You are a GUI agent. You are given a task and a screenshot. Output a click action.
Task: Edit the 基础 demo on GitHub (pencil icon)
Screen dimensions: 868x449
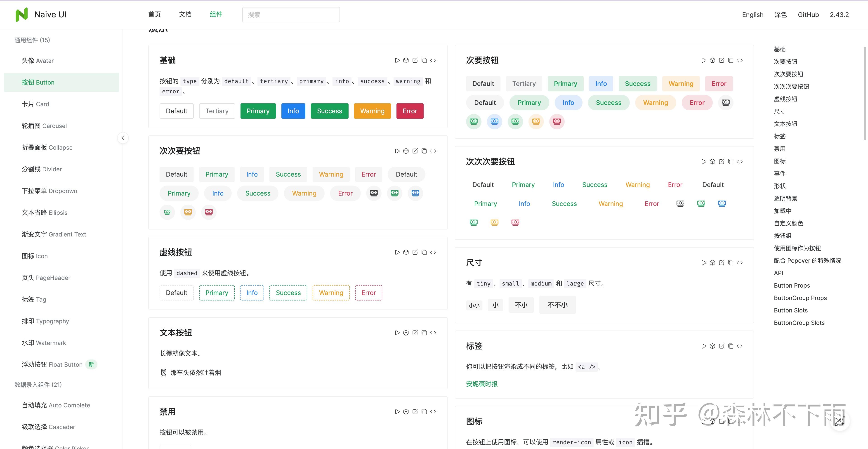415,60
